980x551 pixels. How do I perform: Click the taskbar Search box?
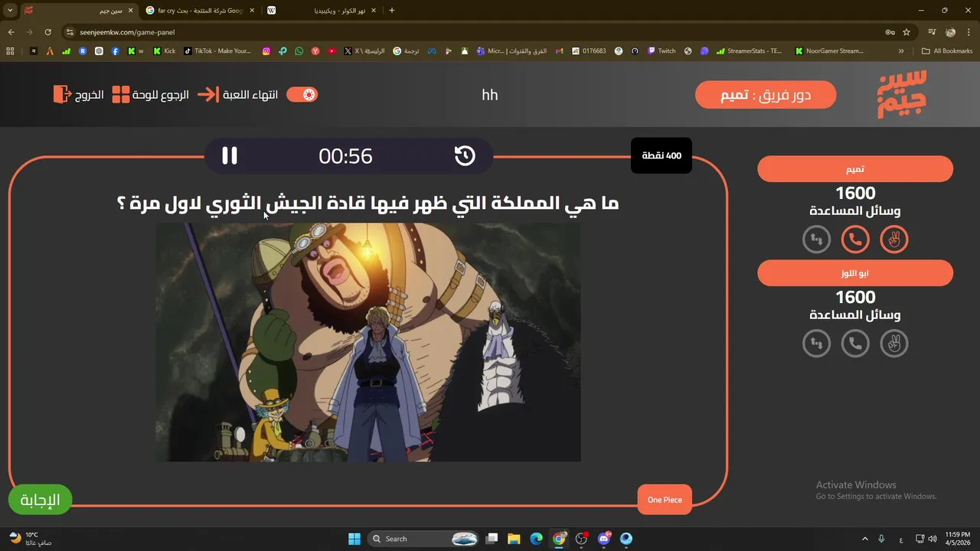424,539
